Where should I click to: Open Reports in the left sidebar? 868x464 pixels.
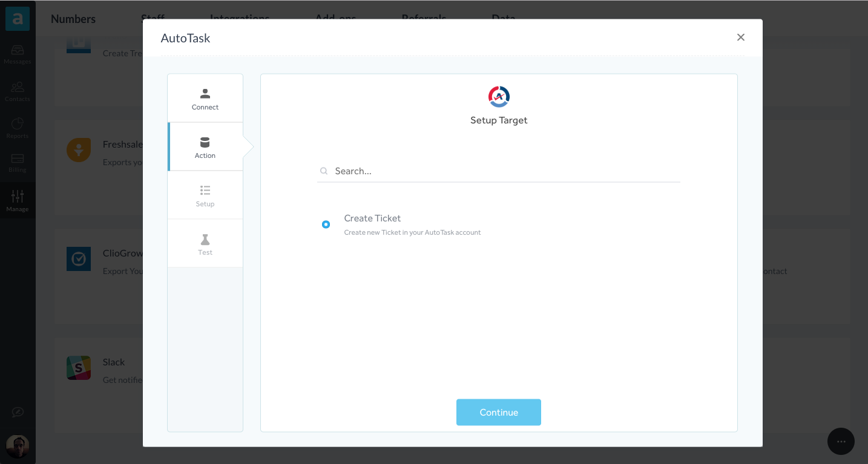tap(18, 128)
